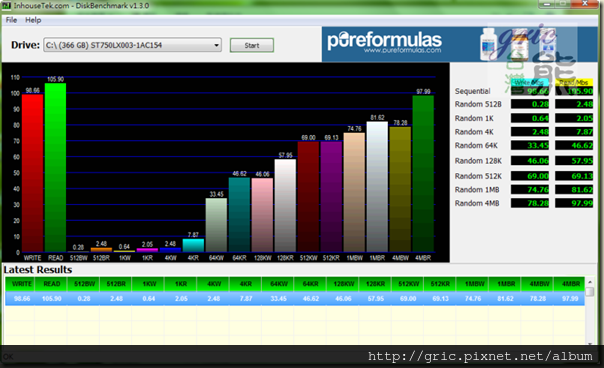Open the Help menu
Screen dimensions: 604x368
click(33, 20)
